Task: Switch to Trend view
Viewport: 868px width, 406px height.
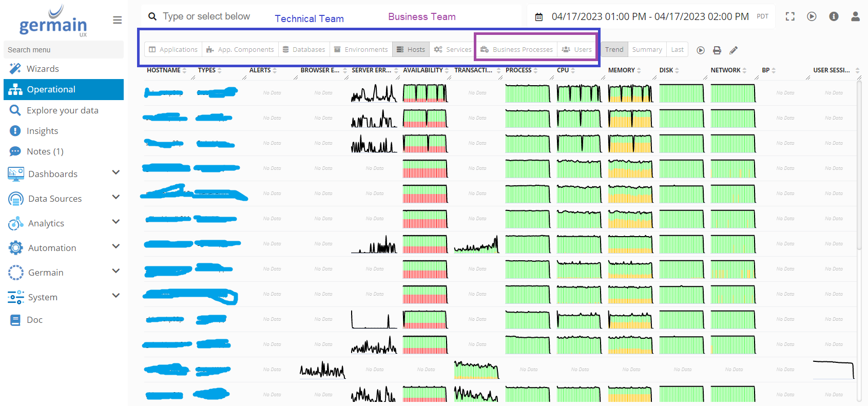Action: (x=614, y=50)
